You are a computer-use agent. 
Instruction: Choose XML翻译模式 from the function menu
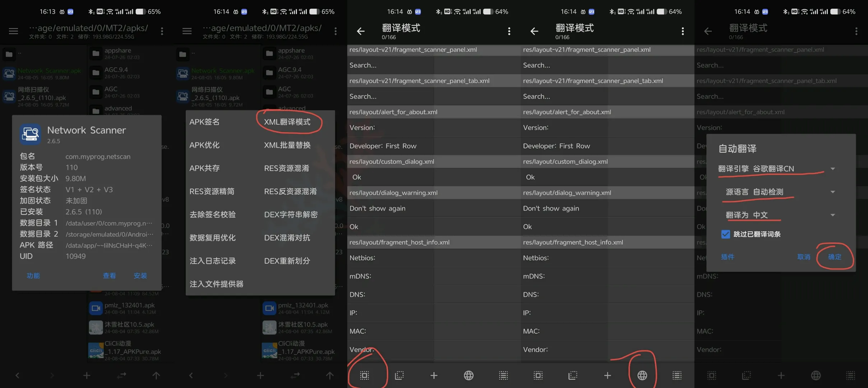click(287, 122)
